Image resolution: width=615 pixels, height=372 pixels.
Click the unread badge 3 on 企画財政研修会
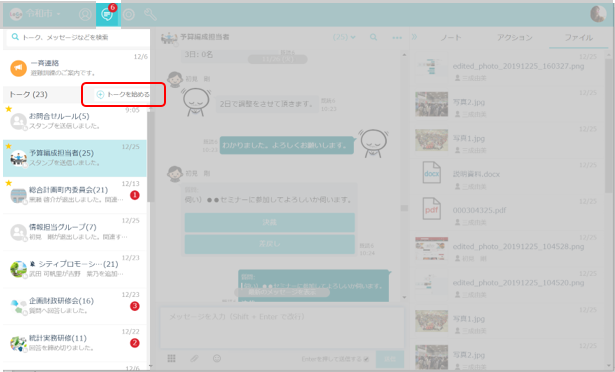point(135,306)
